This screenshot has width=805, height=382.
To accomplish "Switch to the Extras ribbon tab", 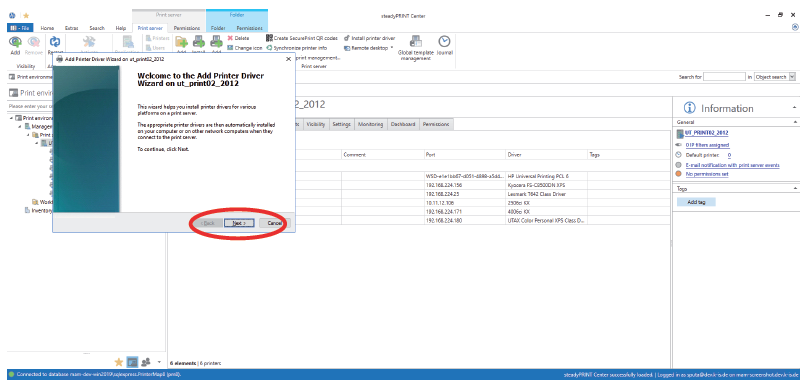I will (71, 28).
